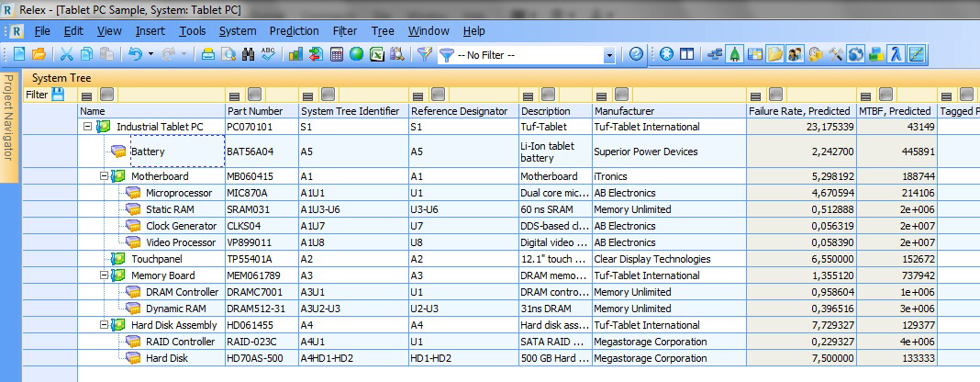
Task: Toggle grey filter button above System Tree Identifier
Action: tap(329, 95)
